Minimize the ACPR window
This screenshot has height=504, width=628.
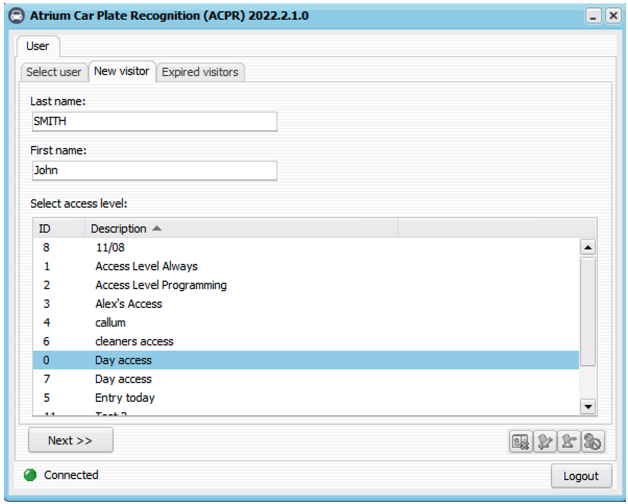tap(593, 16)
